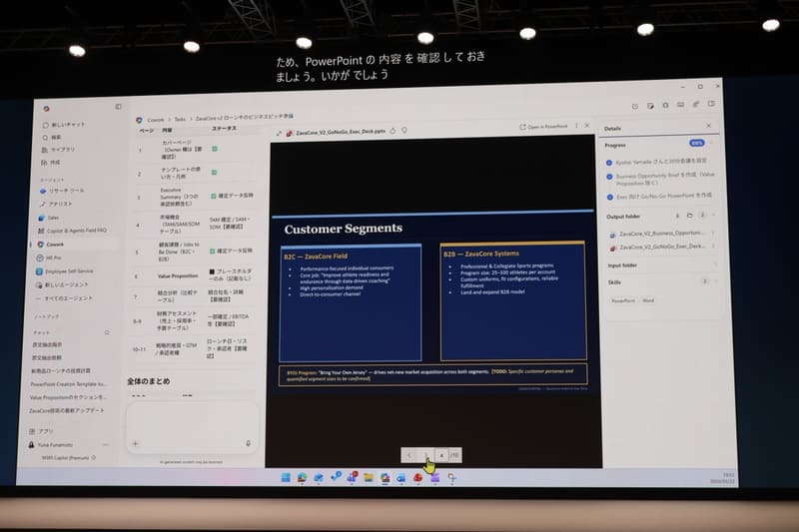Expand the Input folder section

(715, 265)
